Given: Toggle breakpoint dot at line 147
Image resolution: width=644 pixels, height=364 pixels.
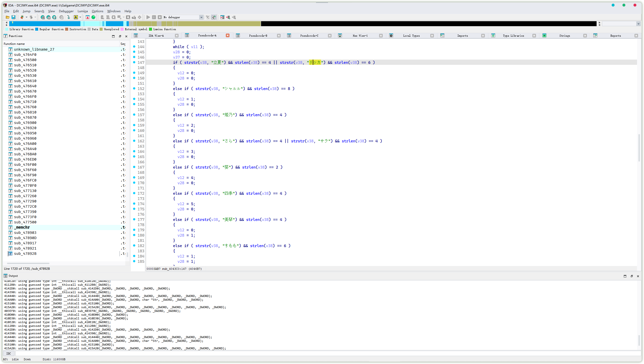Looking at the screenshot, I should (134, 62).
